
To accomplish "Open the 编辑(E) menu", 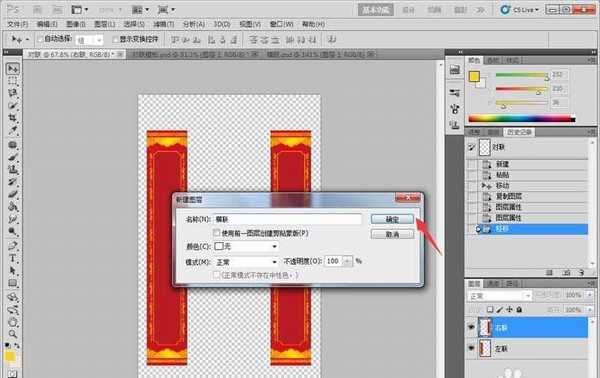I will coord(47,24).
